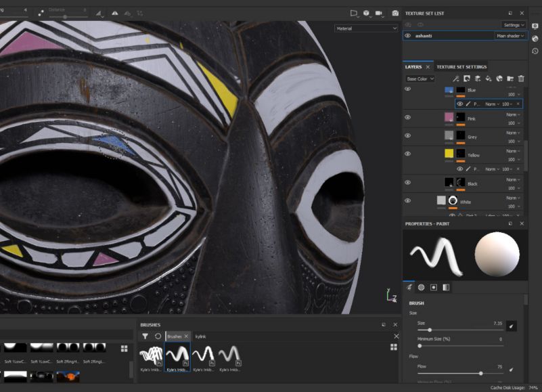The height and width of the screenshot is (392, 542).
Task: Click the delete layer trash icon
Action: (521, 79)
